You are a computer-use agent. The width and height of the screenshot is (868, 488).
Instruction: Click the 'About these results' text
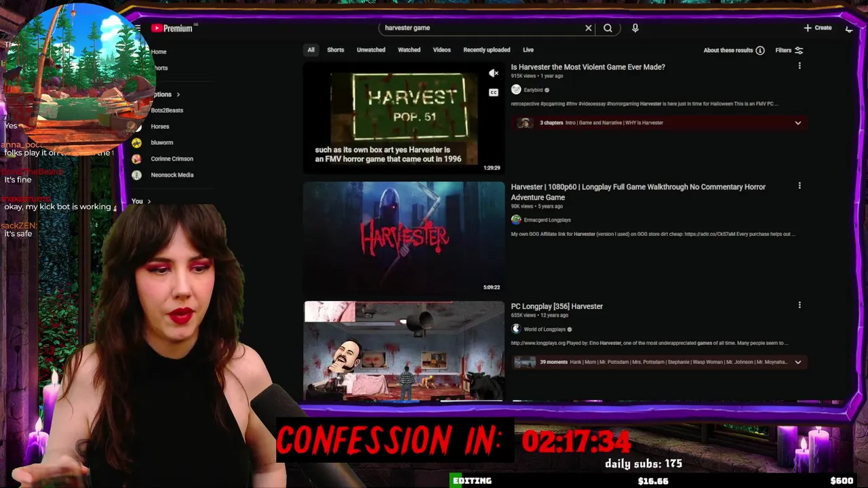[728, 50]
